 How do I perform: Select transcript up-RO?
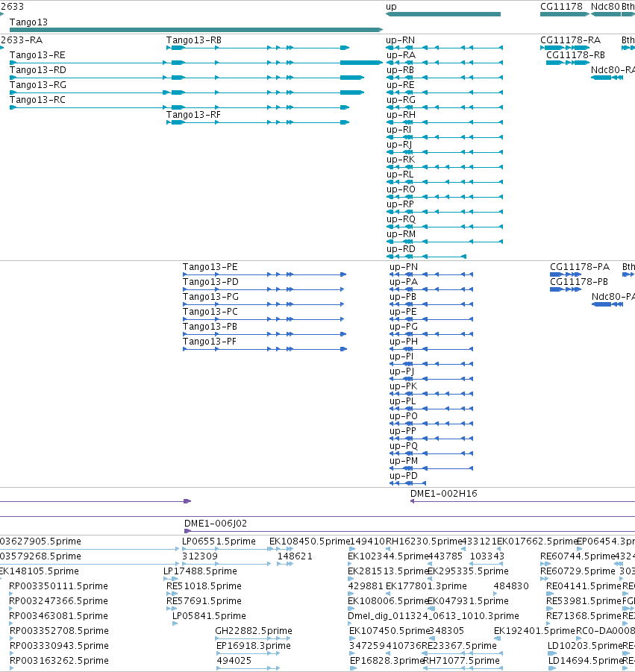[445, 197]
